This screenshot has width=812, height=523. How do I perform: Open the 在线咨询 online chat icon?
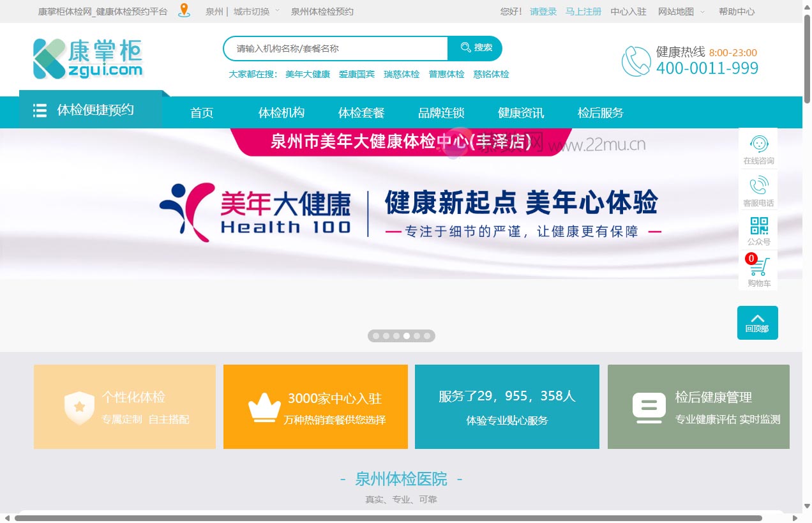[758, 145]
